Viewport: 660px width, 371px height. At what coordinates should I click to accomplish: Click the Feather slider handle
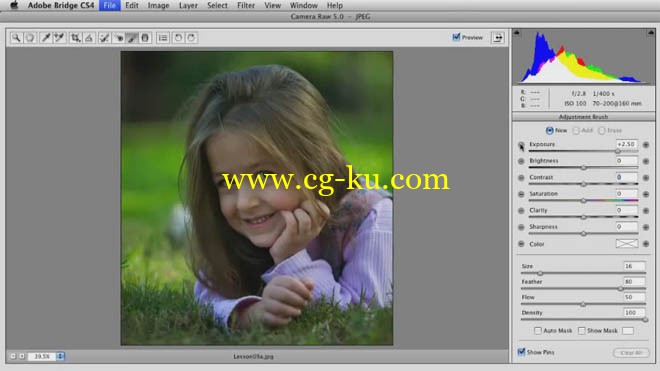[x=620, y=288]
